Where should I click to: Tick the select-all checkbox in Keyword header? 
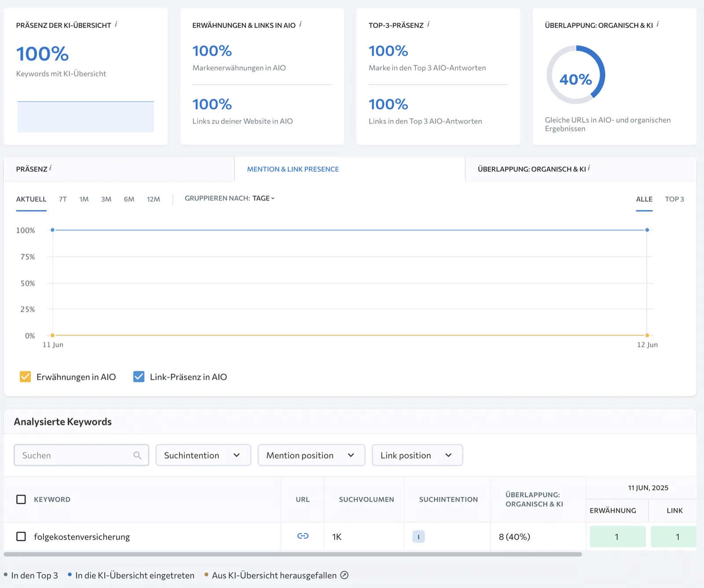click(x=21, y=499)
